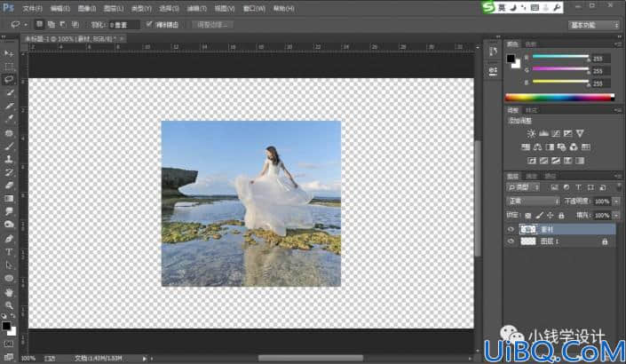
Task: Select the Eyedropper tool
Action: [9, 119]
